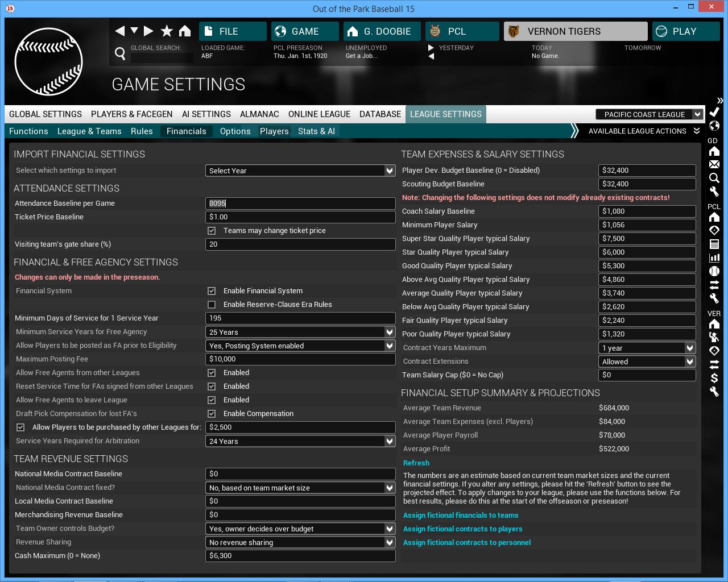The width and height of the screenshot is (728, 582).
Task: Click the Refresh projections link
Action: pos(416,463)
